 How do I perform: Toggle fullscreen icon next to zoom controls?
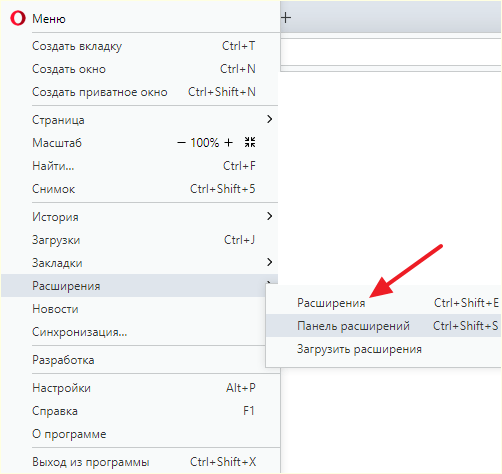click(x=250, y=142)
